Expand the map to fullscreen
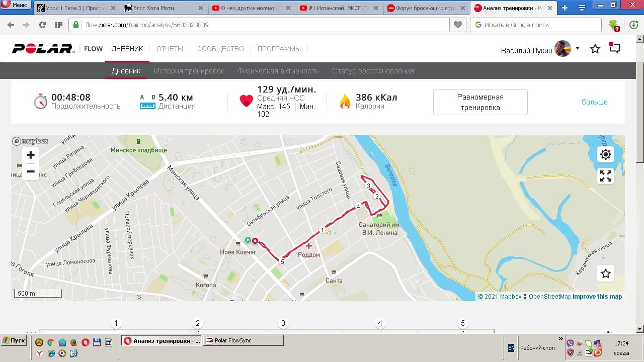 pyautogui.click(x=606, y=176)
